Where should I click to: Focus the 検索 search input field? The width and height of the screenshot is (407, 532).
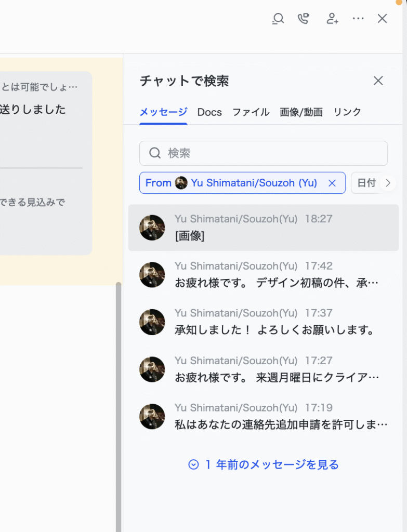[x=264, y=153]
